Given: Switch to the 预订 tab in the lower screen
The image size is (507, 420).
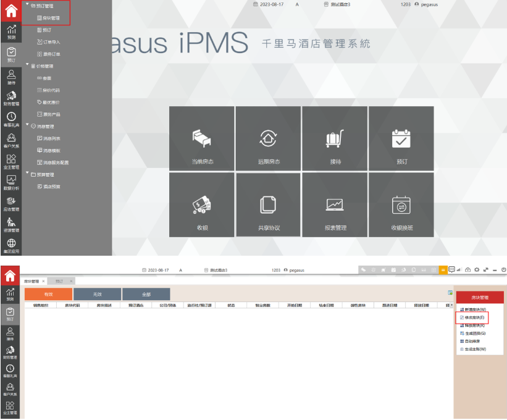Looking at the screenshot, I should point(59,281).
